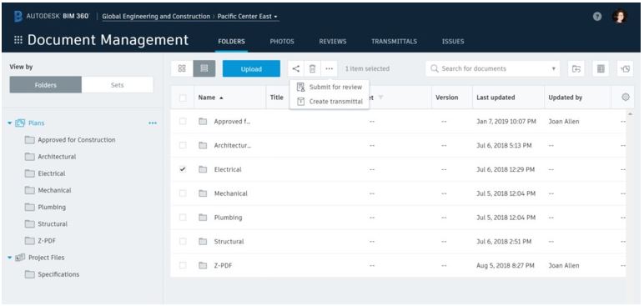Open the module switcher grid icon

click(18, 40)
